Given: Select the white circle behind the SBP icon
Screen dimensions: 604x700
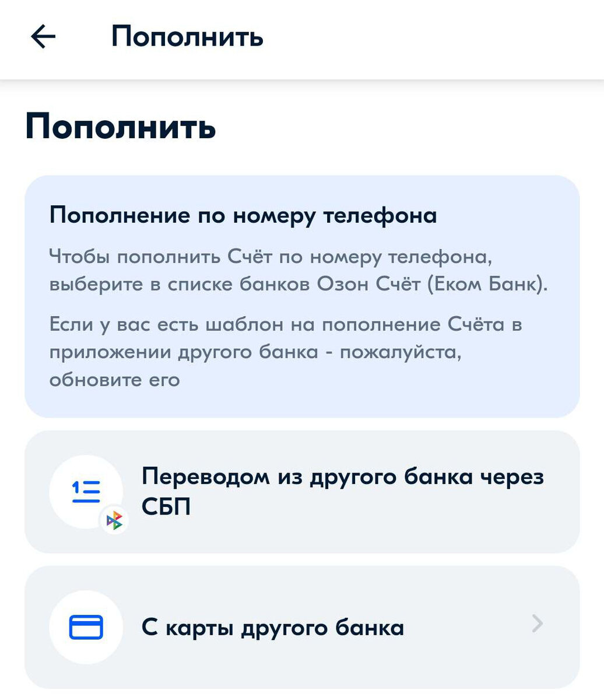Looking at the screenshot, I should (85, 490).
